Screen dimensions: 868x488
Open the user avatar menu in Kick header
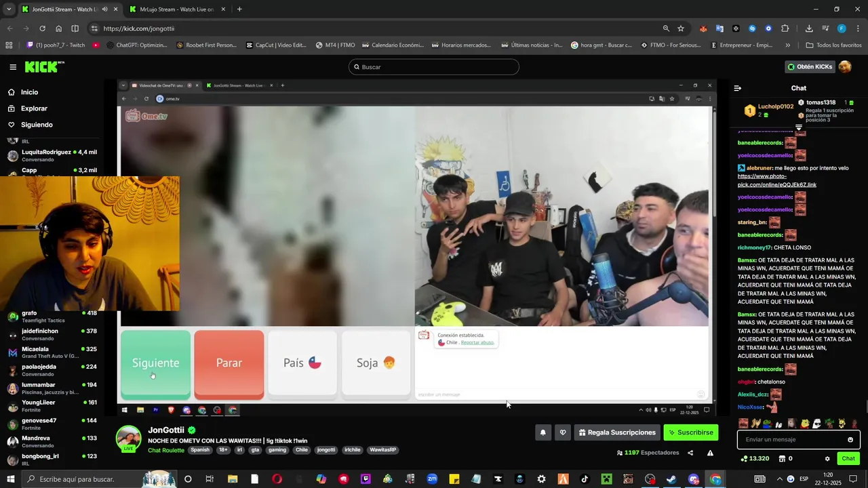845,66
